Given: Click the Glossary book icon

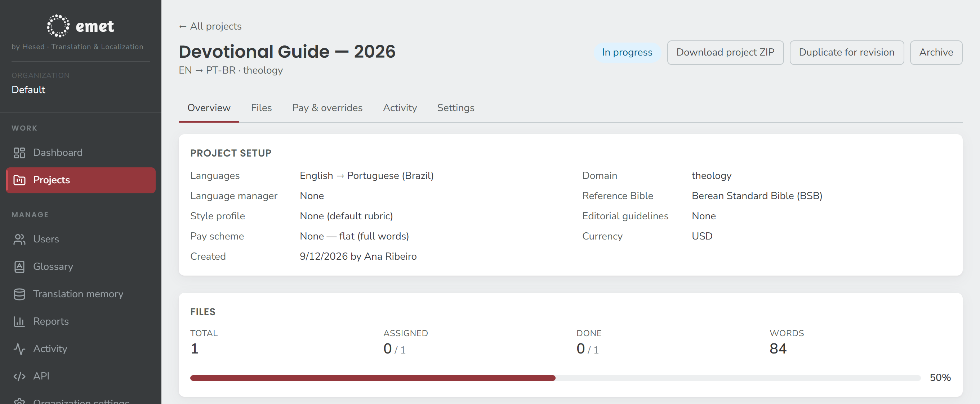Looking at the screenshot, I should [x=19, y=267].
